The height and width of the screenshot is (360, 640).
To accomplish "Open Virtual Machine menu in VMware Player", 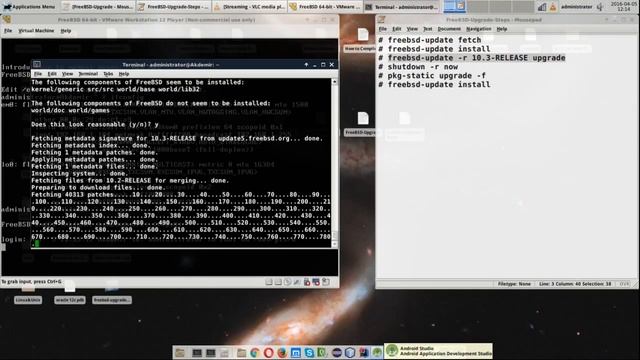I will tap(36, 31).
